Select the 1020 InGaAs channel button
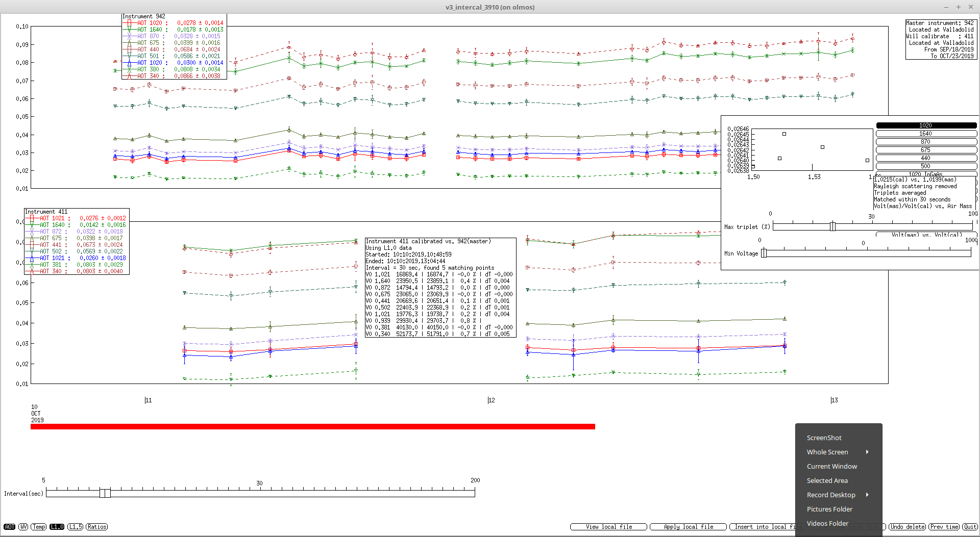Image resolution: width=980 pixels, height=537 pixels. [x=926, y=174]
